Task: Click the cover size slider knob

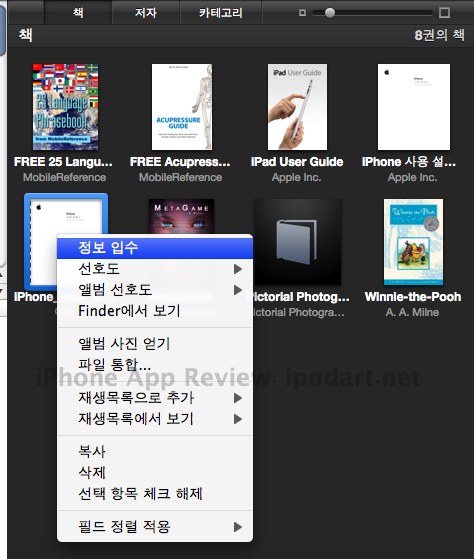Action: [x=330, y=13]
